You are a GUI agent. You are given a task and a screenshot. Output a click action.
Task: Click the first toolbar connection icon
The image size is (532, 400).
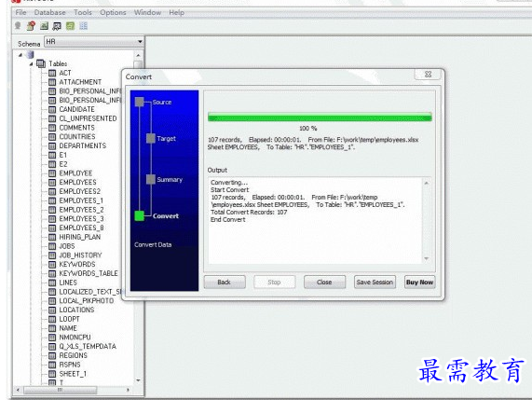coord(18,26)
